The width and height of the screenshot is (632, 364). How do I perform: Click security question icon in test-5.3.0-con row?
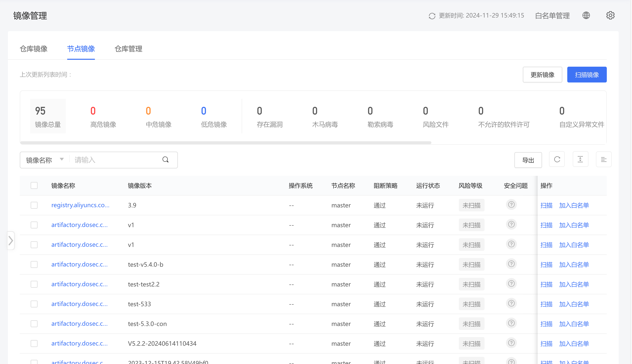(511, 323)
